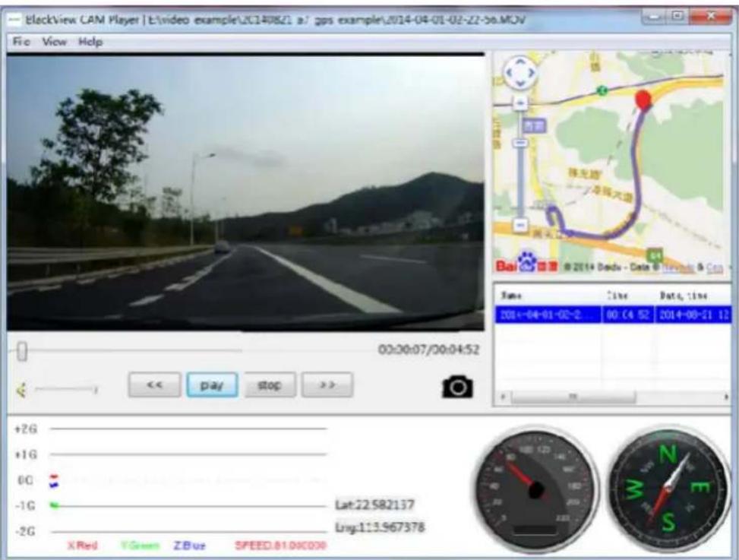The image size is (739, 560).
Task: Click the app icon in title bar
Action: (14, 19)
